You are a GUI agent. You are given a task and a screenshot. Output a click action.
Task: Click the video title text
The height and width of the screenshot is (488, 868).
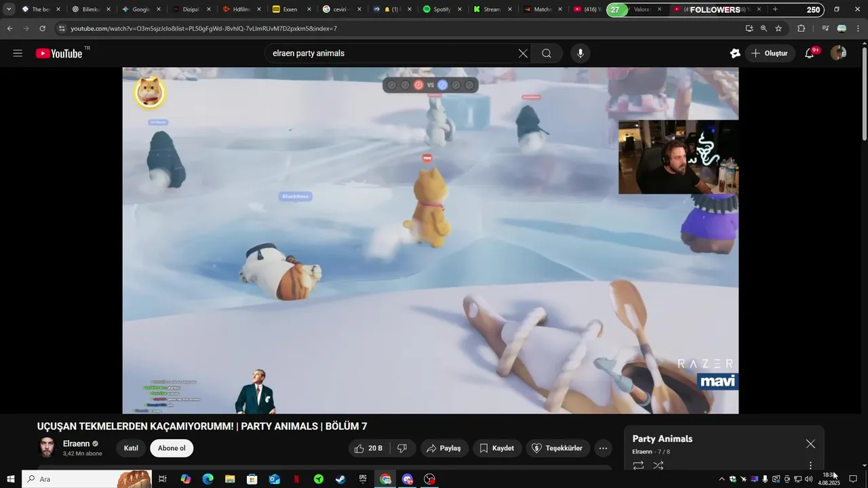202,426
